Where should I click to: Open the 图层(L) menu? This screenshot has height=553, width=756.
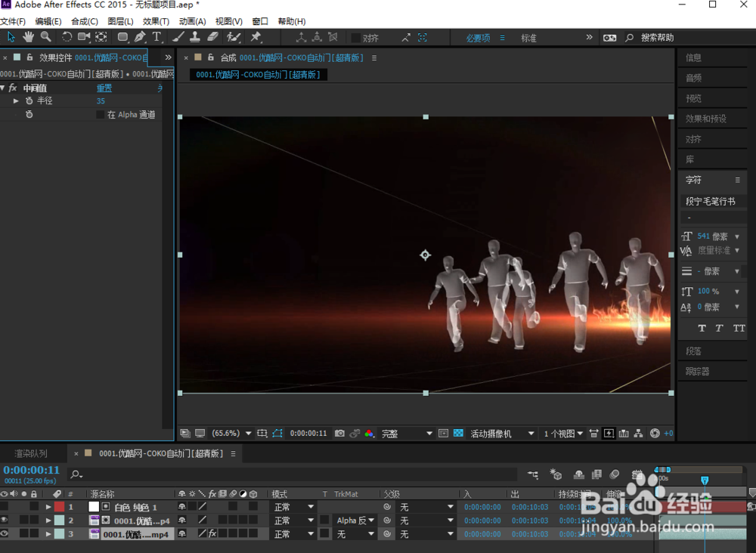coord(120,21)
